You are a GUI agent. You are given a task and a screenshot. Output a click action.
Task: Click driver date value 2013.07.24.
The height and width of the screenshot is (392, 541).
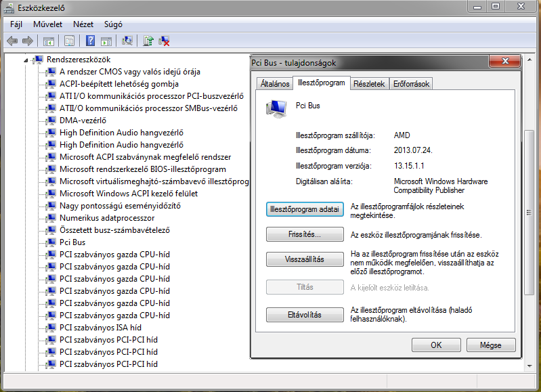pyautogui.click(x=413, y=150)
